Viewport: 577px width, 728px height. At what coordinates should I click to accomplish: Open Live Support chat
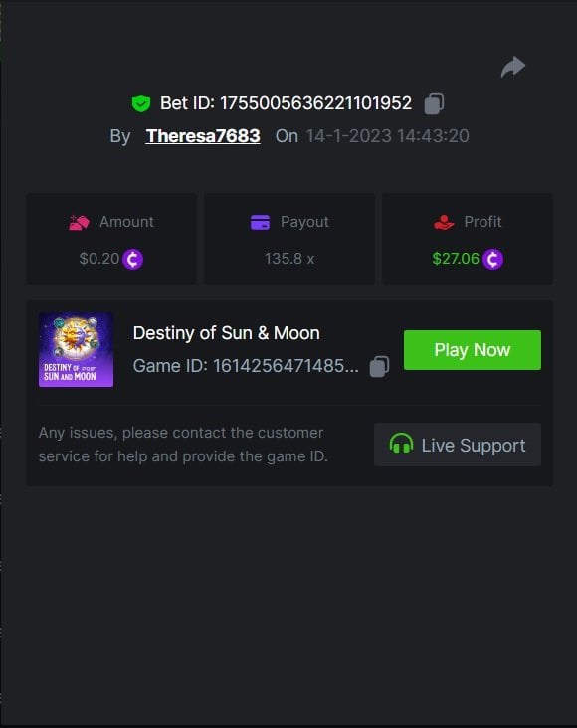(458, 445)
